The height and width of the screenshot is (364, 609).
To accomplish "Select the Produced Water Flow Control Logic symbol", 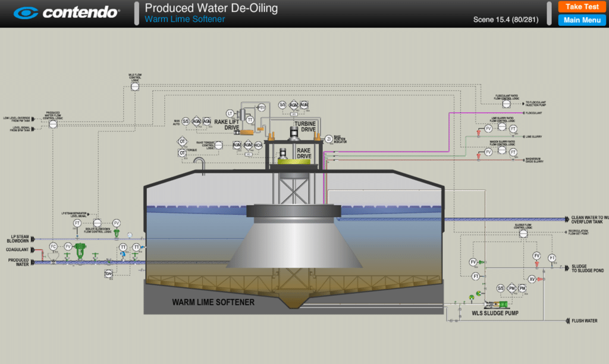I will 53,124.
